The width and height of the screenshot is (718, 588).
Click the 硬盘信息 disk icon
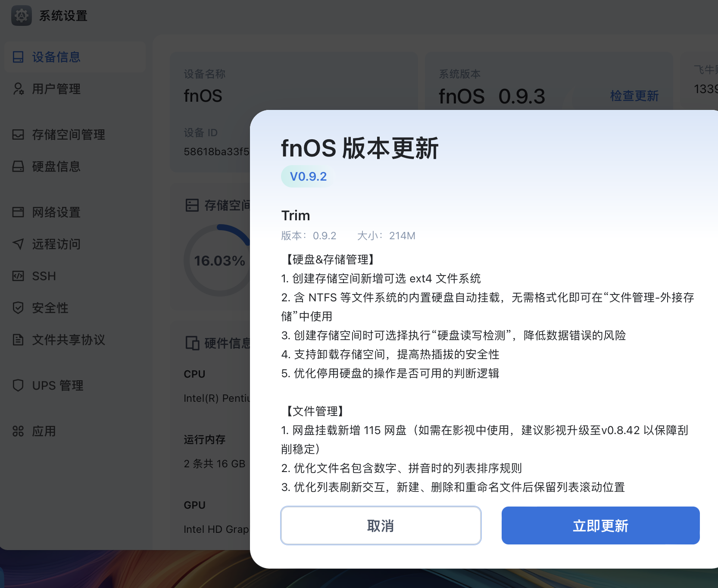(18, 166)
